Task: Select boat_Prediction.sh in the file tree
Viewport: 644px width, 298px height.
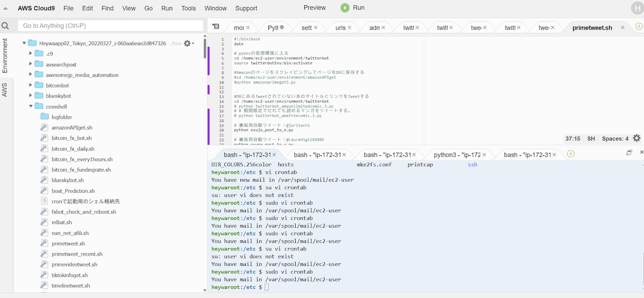Action: click(x=73, y=191)
